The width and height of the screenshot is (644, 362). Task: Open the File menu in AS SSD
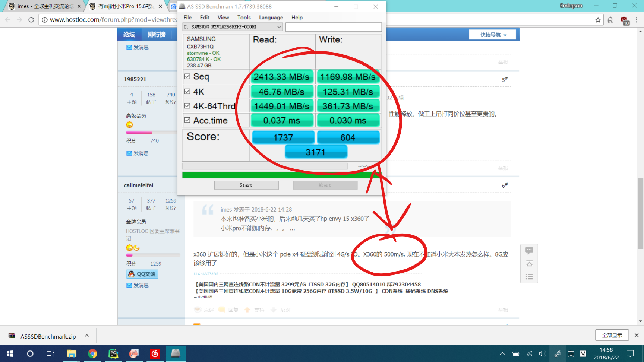point(188,18)
